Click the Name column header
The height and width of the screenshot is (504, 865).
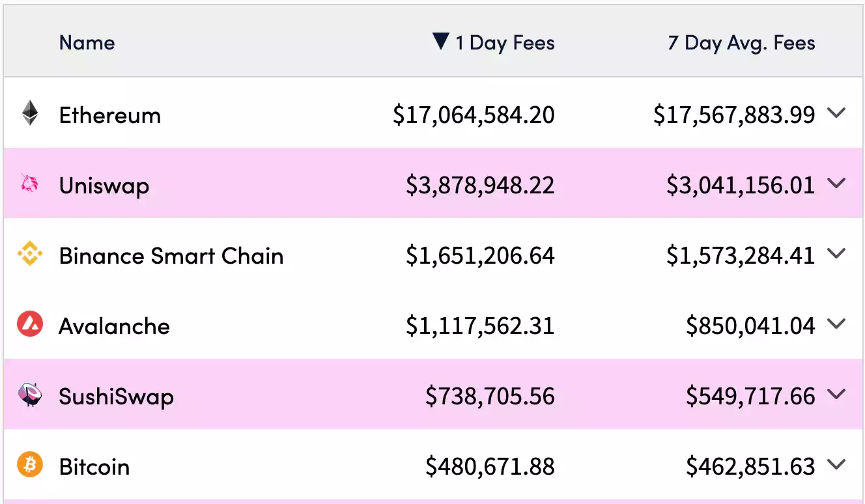pos(87,42)
